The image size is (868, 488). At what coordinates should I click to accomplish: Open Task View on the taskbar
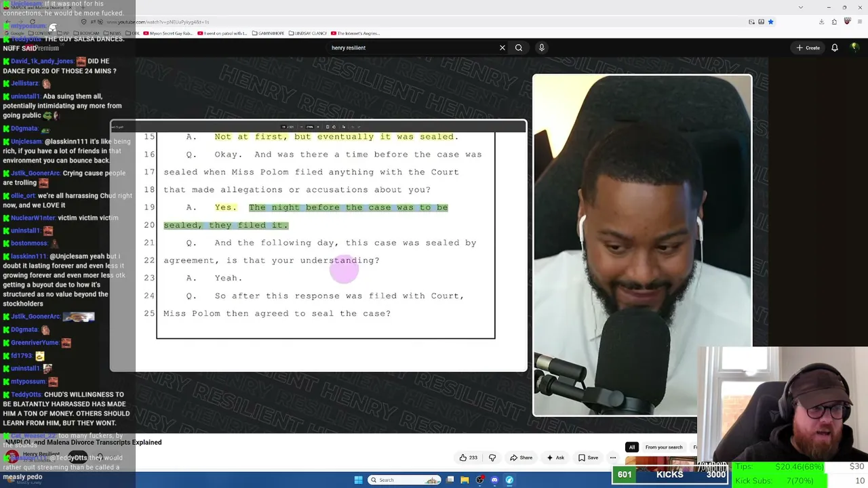(450, 480)
